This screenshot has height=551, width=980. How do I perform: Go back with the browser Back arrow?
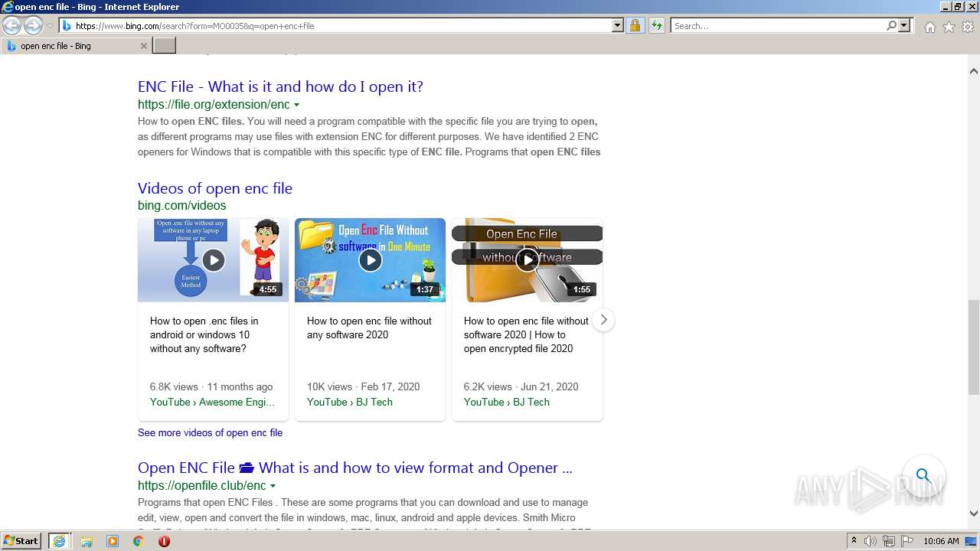pos(11,26)
